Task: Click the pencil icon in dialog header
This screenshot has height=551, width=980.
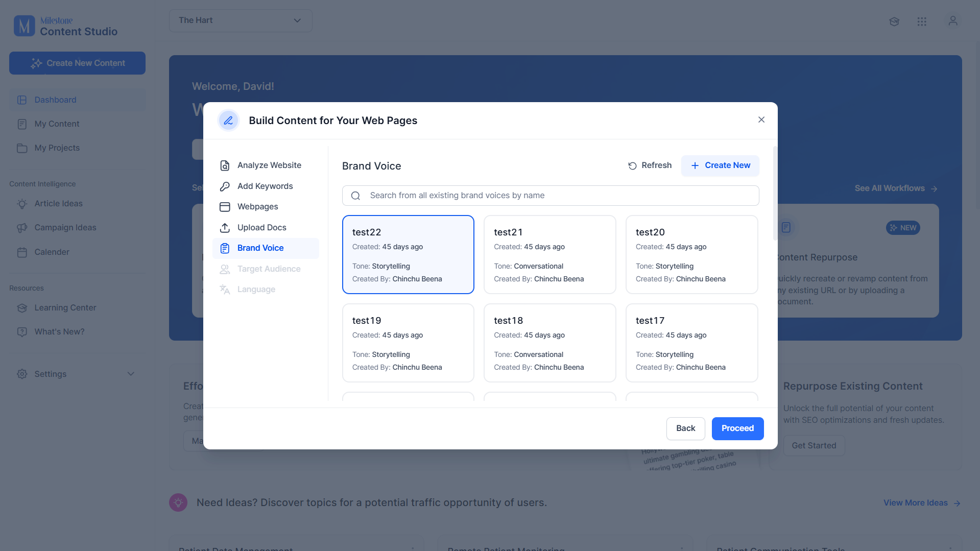Action: point(228,121)
